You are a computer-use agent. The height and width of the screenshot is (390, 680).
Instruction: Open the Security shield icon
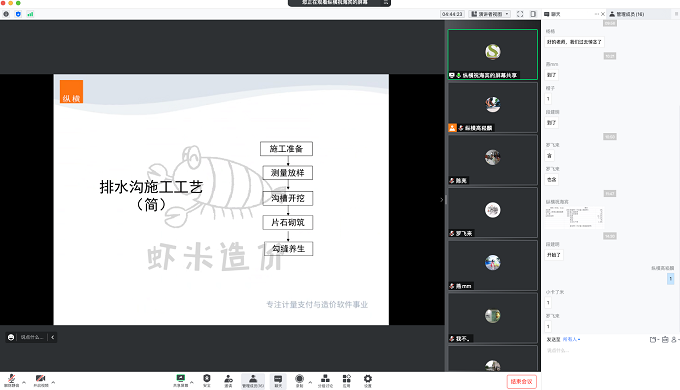coord(207,380)
